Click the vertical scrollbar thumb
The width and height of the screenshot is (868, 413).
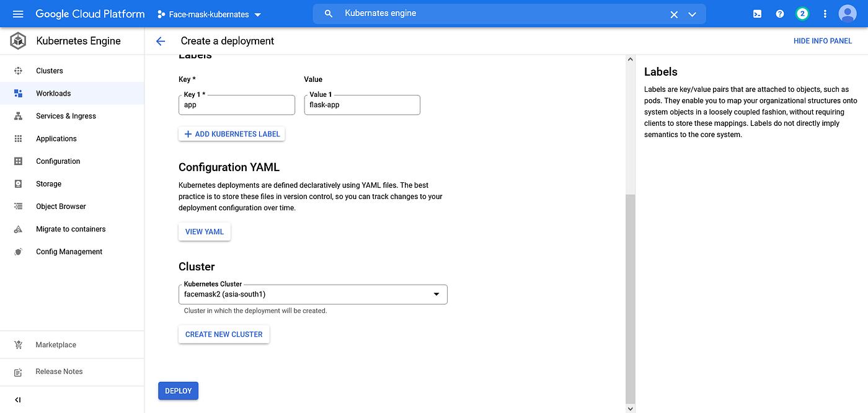pos(631,299)
